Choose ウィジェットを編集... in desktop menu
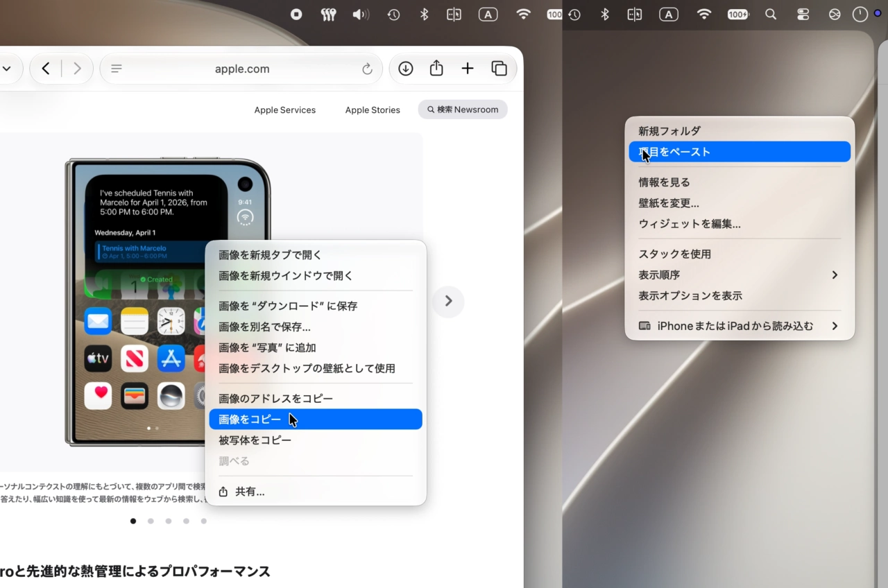This screenshot has height=588, width=888. coord(740,224)
